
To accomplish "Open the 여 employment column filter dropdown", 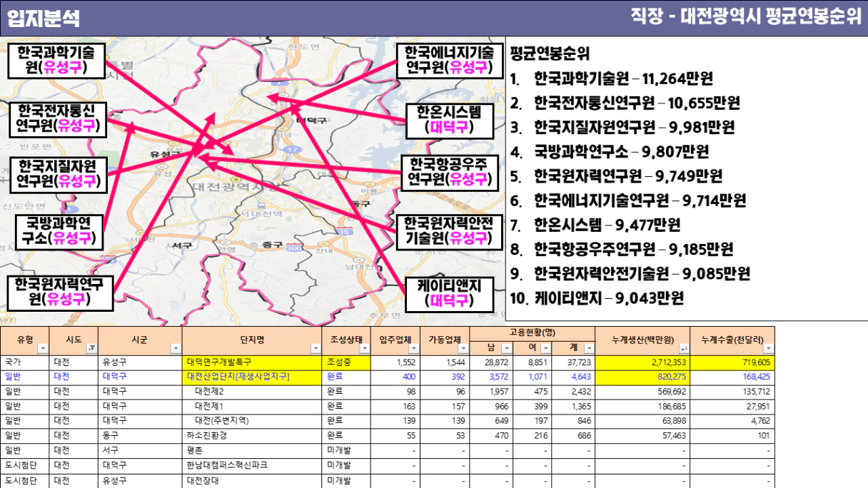I will click(547, 348).
